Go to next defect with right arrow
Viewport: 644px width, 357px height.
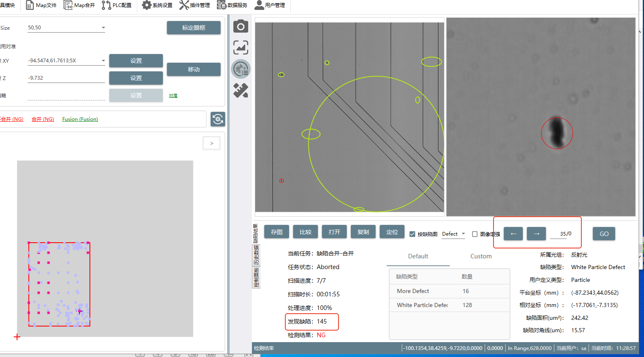click(x=536, y=234)
